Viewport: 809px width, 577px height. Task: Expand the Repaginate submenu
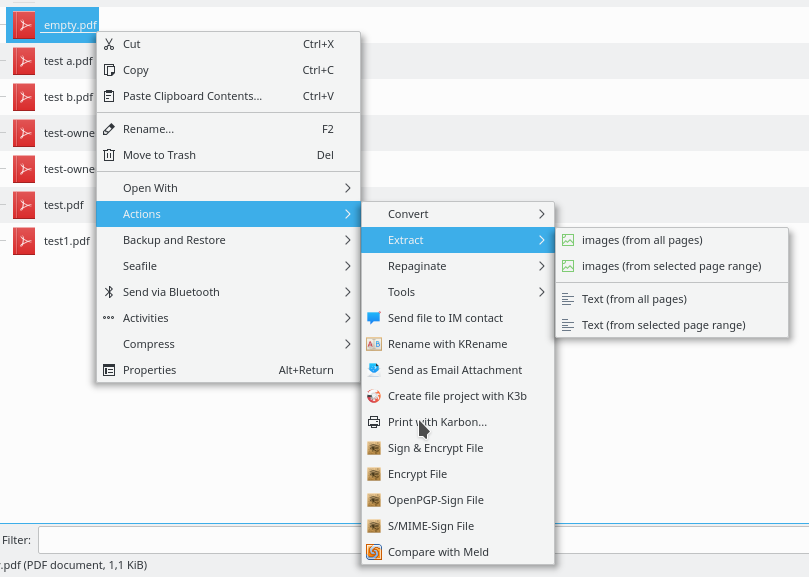point(458,266)
